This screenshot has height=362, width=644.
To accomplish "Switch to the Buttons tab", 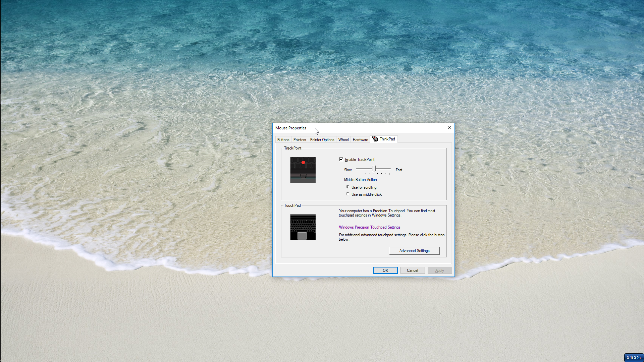I will pyautogui.click(x=283, y=140).
